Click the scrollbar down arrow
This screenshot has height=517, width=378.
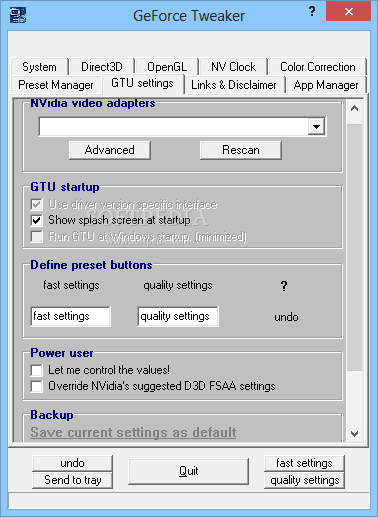click(354, 434)
